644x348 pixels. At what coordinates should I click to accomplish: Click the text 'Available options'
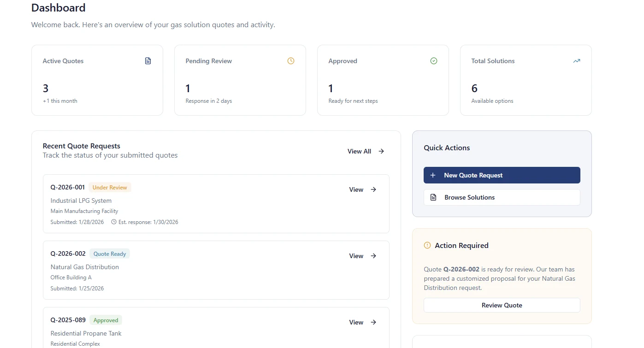492,101
